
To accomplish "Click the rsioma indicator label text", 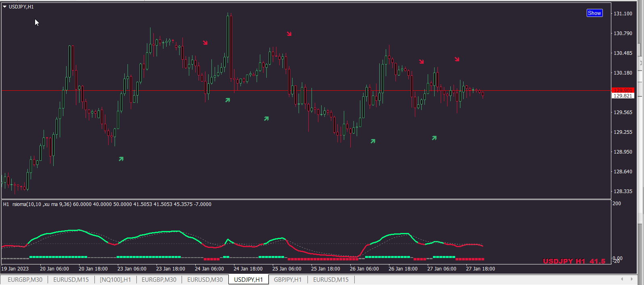I will (107, 204).
